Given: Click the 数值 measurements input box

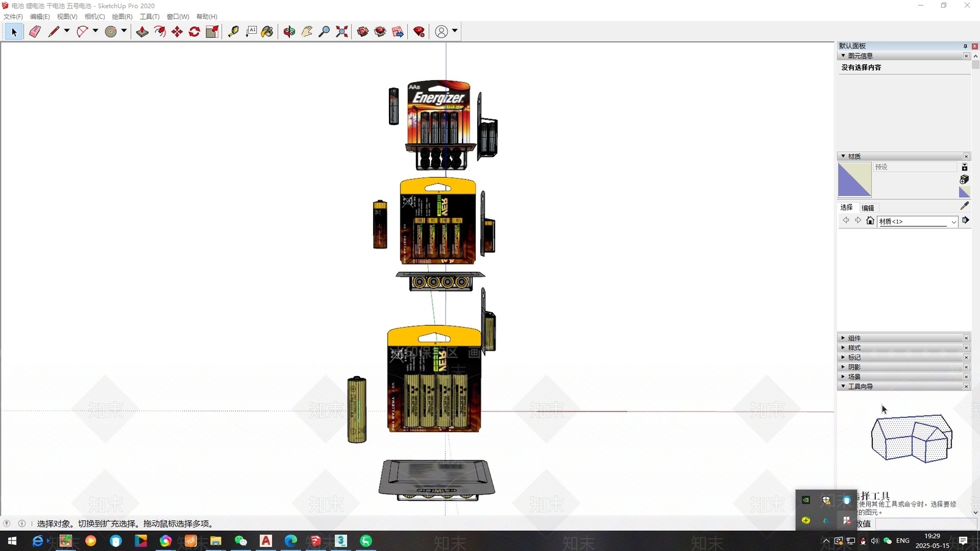Looking at the screenshot, I should point(925,524).
